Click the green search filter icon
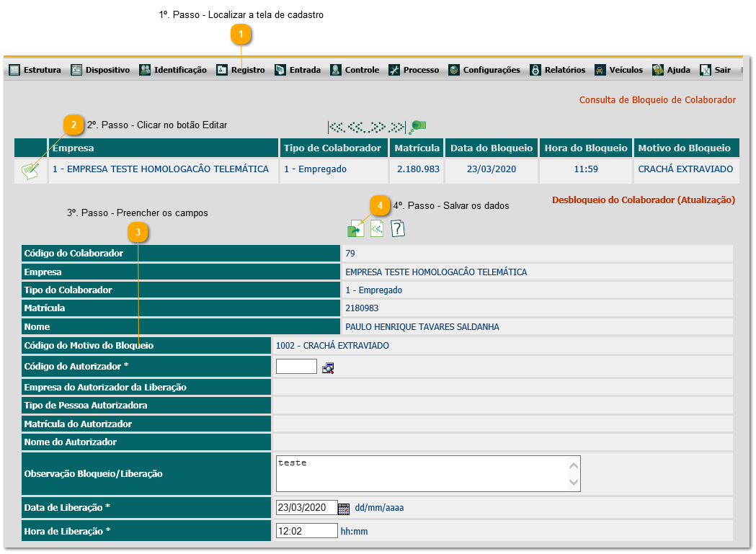This screenshot has width=756, height=554. pyautogui.click(x=417, y=127)
